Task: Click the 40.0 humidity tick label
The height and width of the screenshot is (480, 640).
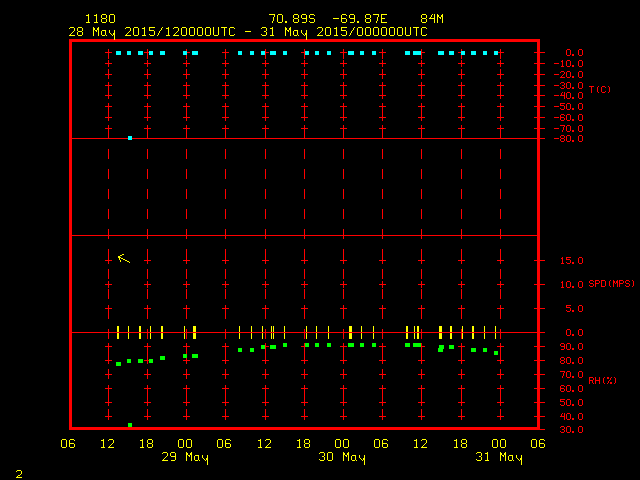Action: (571, 417)
